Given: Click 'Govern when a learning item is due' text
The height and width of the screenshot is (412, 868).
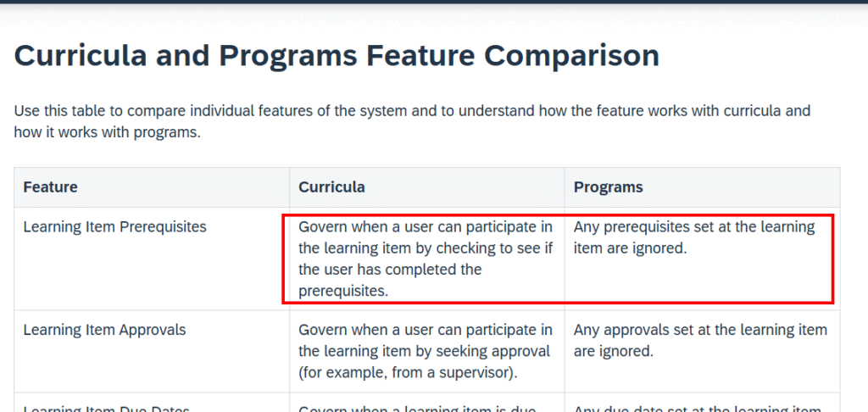Looking at the screenshot, I should pyautogui.click(x=417, y=409).
